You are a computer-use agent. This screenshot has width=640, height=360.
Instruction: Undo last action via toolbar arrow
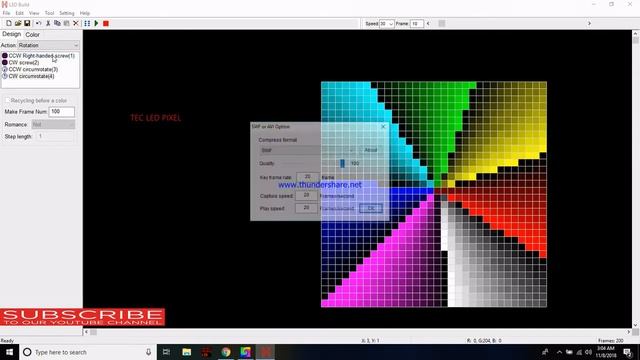38,23
